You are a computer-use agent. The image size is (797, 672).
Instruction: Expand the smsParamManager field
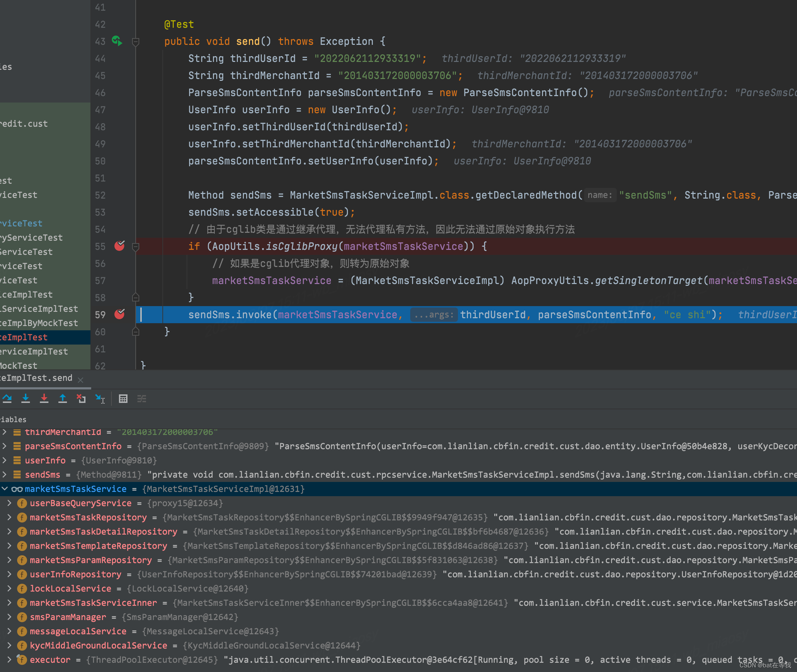10,617
